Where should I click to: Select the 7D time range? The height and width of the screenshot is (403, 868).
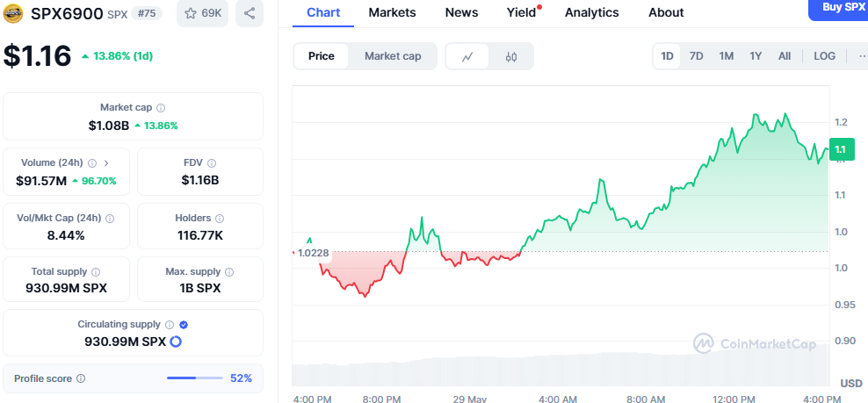696,56
